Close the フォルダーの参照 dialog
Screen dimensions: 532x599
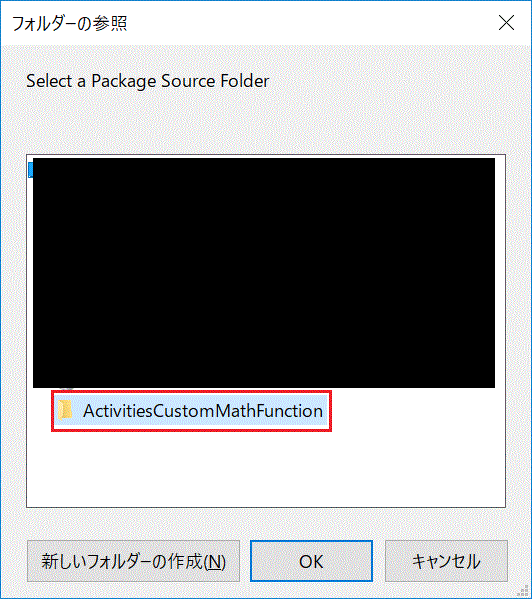click(506, 23)
